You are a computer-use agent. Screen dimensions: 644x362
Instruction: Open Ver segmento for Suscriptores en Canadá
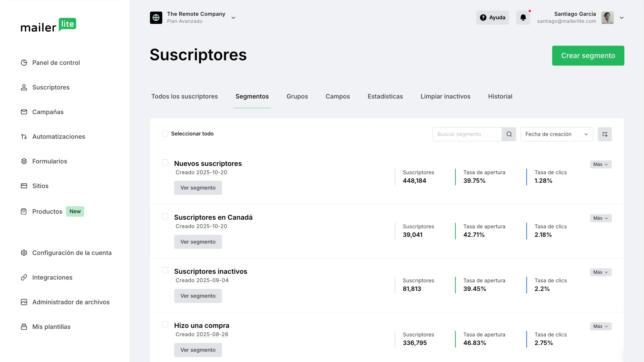pyautogui.click(x=198, y=242)
